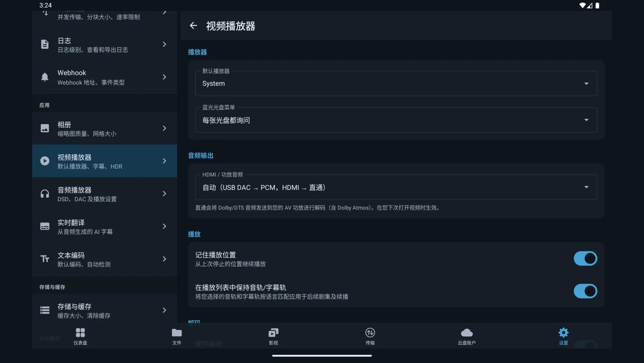Expand the 相册 row chevron

pyautogui.click(x=164, y=128)
